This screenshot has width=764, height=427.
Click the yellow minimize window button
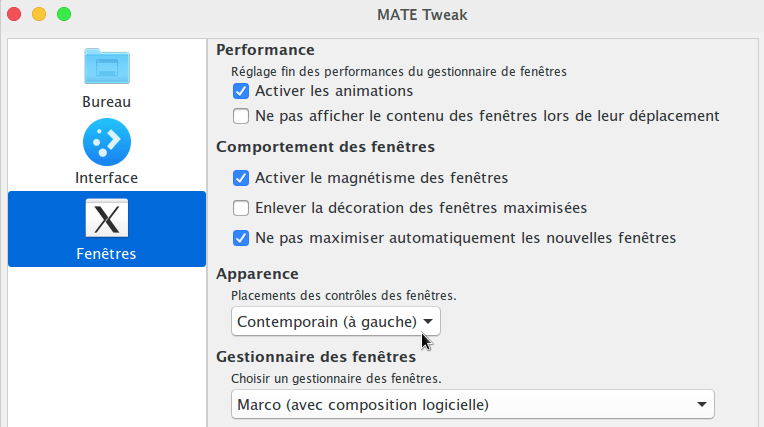tap(39, 14)
